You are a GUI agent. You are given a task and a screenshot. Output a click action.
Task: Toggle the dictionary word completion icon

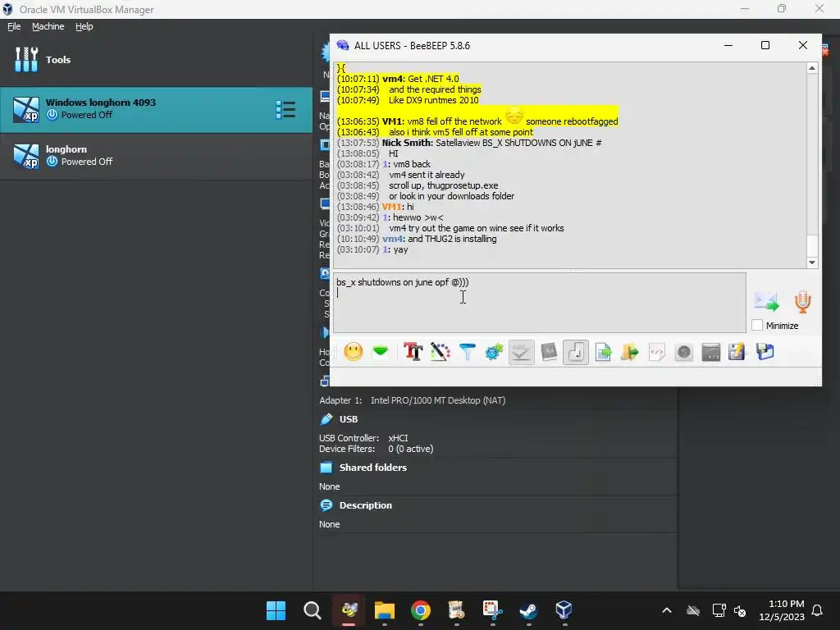(549, 352)
